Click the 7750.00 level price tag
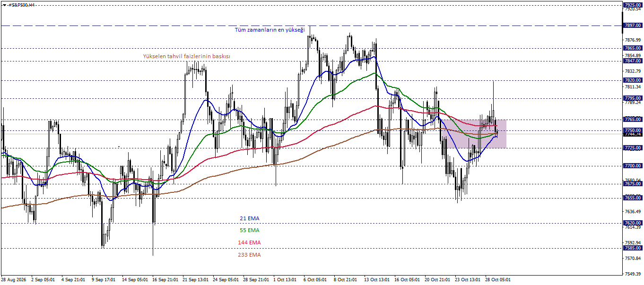Image resolution: width=644 pixels, height=285 pixels. pos(633,130)
